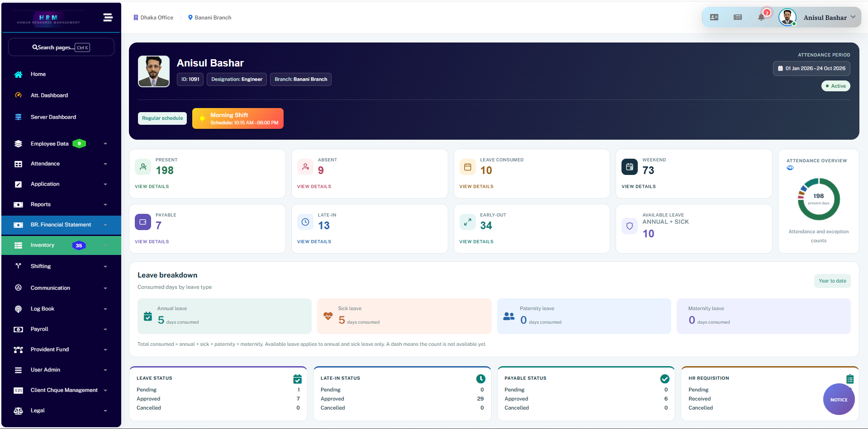Open the notifications bell icon

(x=761, y=17)
